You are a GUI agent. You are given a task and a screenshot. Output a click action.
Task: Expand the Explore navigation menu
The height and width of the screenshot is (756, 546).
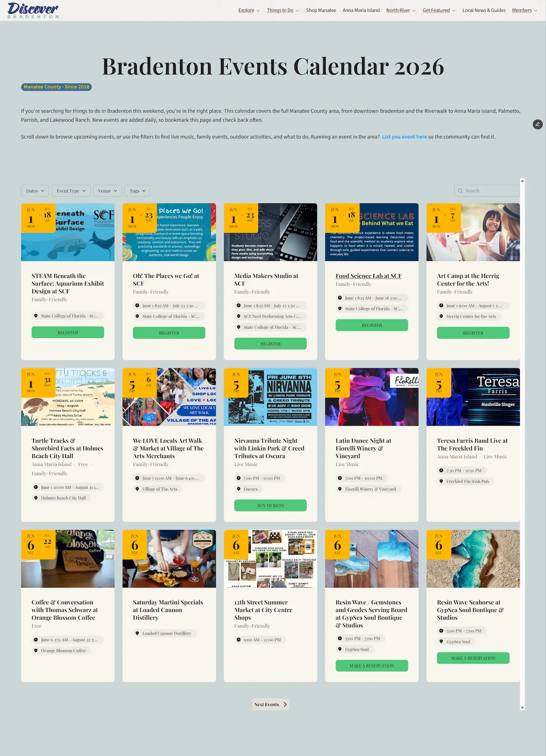tap(249, 11)
